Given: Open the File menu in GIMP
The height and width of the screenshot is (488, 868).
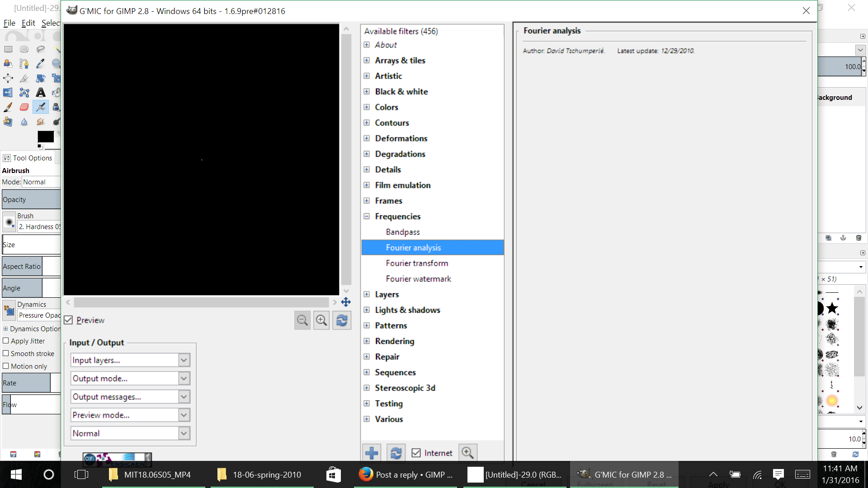Looking at the screenshot, I should point(9,23).
